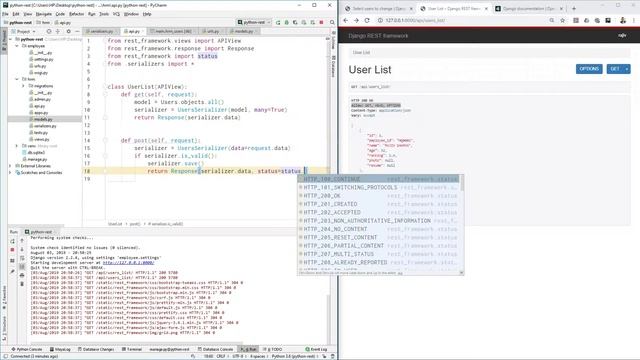The image size is (640, 360).
Task: Reload the page in Chrome
Action: click(367, 20)
